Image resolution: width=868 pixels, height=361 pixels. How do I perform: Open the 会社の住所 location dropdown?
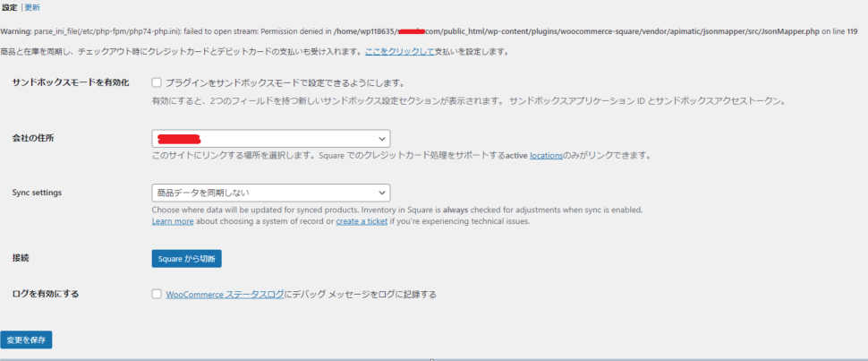(271, 138)
